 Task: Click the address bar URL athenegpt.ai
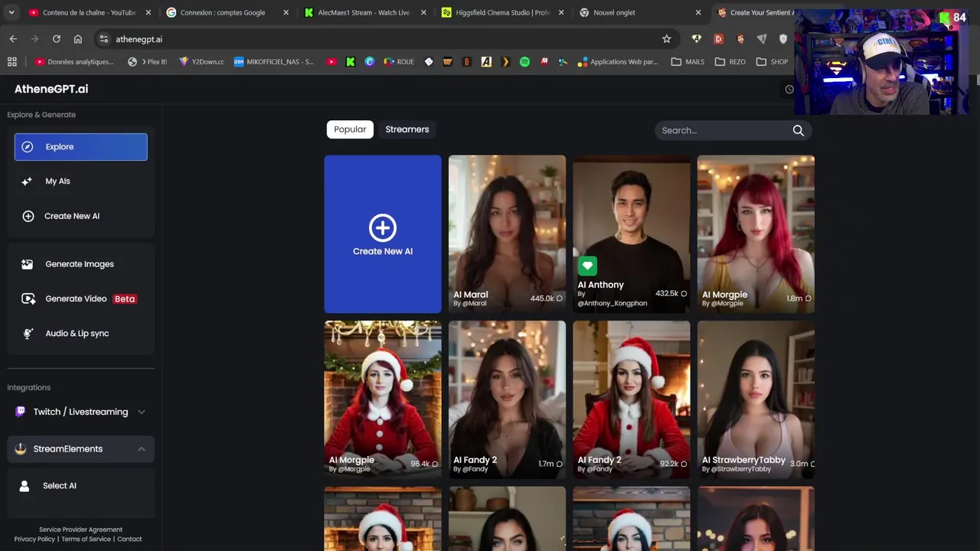(x=139, y=39)
